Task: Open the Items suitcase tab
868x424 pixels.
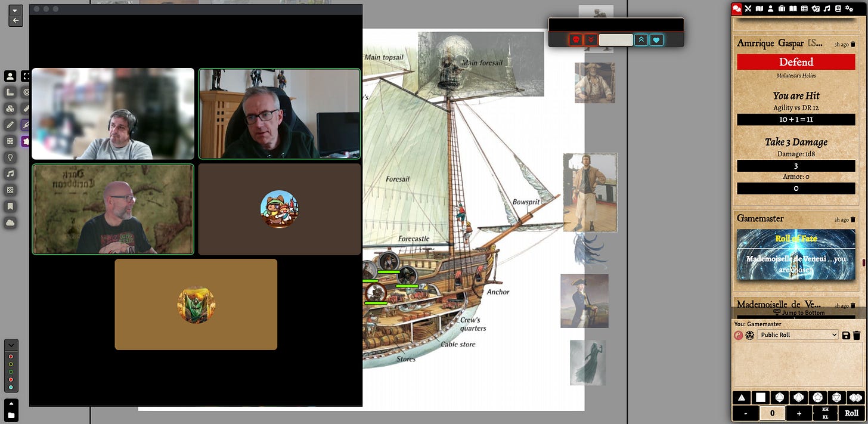Action: pos(782,9)
